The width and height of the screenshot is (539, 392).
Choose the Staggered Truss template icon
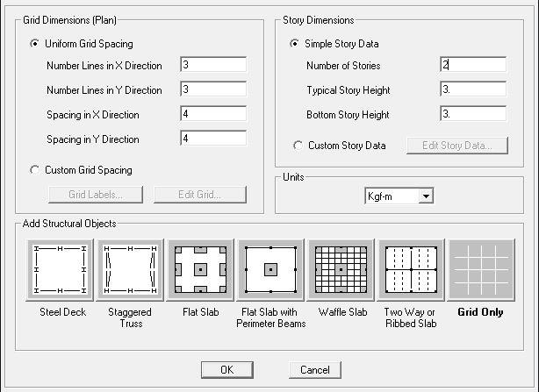point(130,270)
